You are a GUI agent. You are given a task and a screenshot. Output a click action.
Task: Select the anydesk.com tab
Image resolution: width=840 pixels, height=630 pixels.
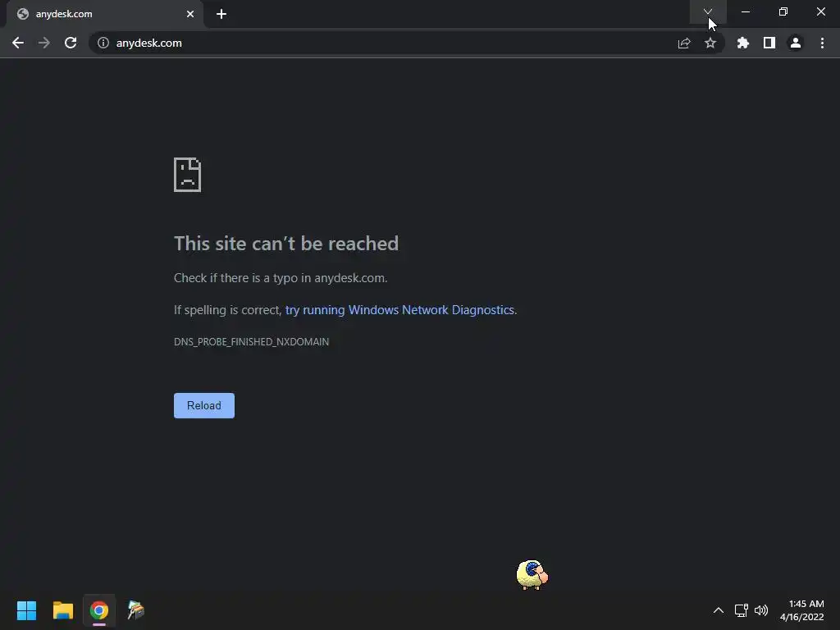pyautogui.click(x=105, y=14)
